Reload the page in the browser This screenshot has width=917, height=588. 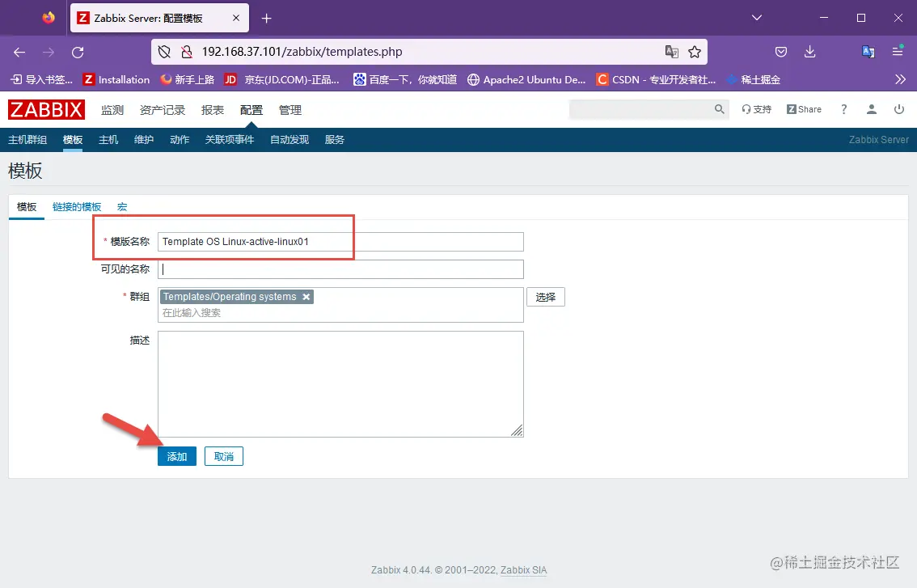(78, 52)
